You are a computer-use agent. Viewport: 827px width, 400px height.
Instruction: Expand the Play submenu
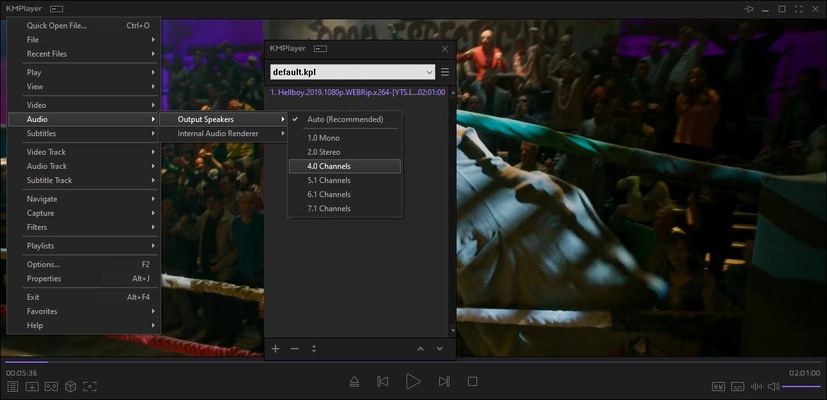click(x=84, y=72)
